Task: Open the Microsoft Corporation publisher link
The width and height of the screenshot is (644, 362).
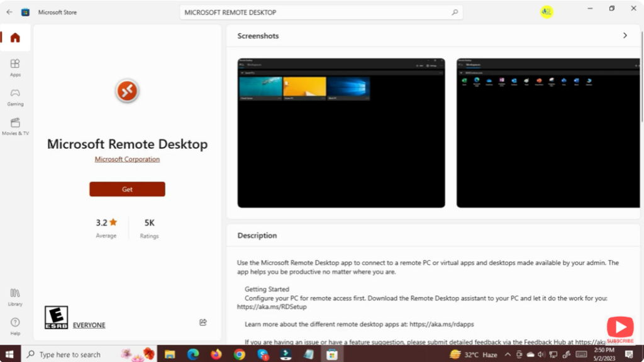Action: (x=127, y=159)
